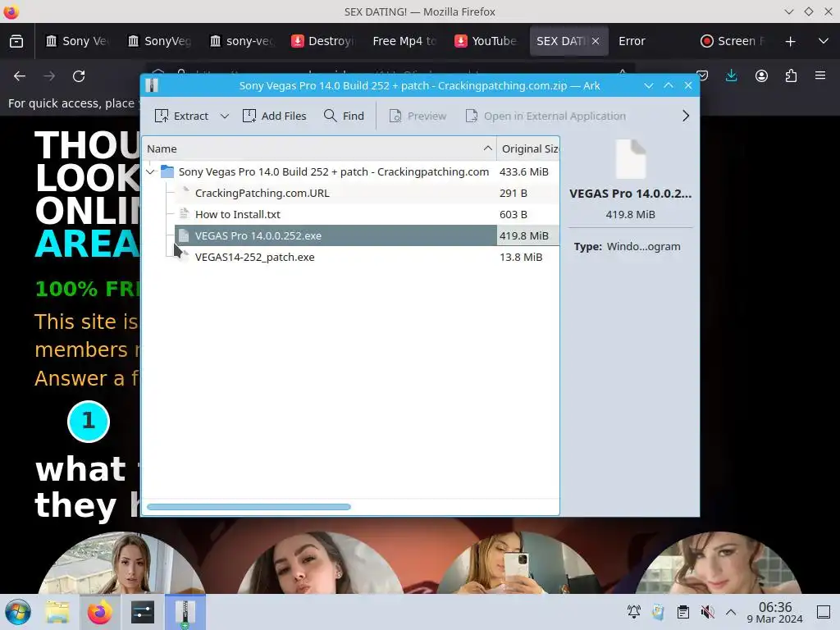Click the 433.6 MiB size cell
The width and height of the screenshot is (840, 630).
pos(524,172)
